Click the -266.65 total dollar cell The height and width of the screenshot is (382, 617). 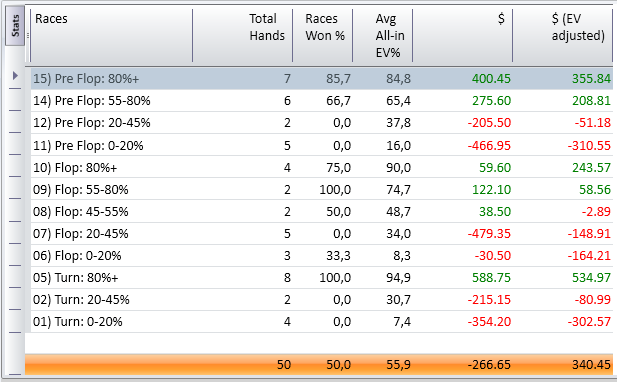(489, 365)
